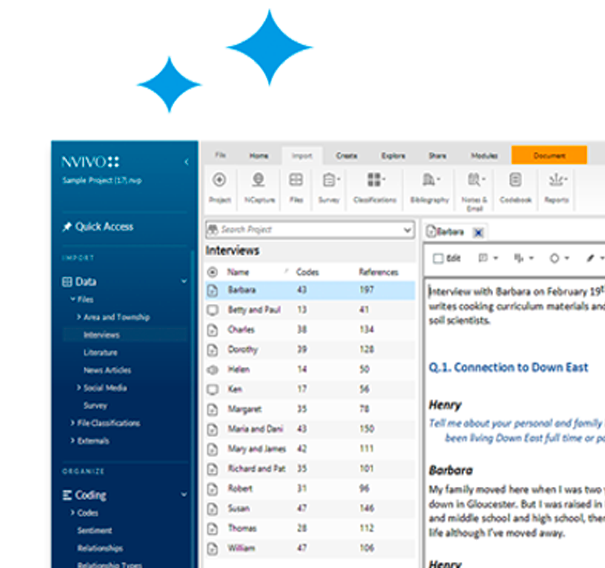The image size is (605, 568).
Task: Open the Modules ribbon tab
Action: (484, 156)
